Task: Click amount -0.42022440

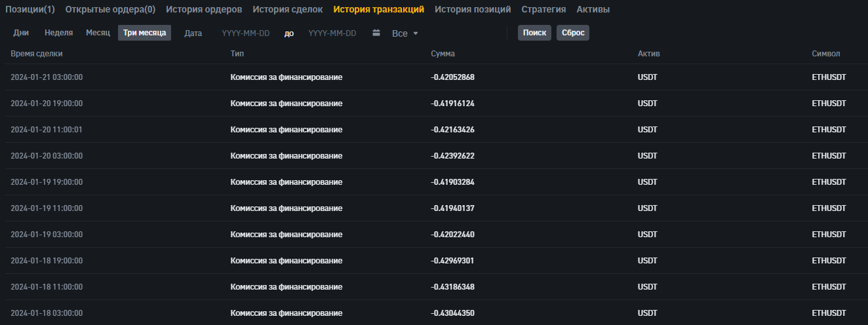Action: tap(452, 235)
